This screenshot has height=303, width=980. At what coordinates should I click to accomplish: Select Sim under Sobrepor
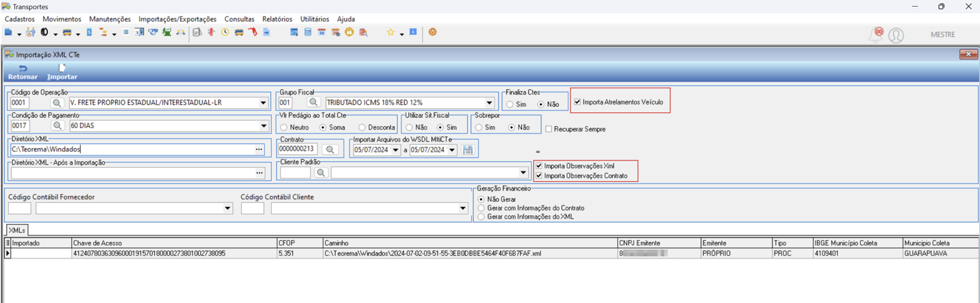(478, 128)
